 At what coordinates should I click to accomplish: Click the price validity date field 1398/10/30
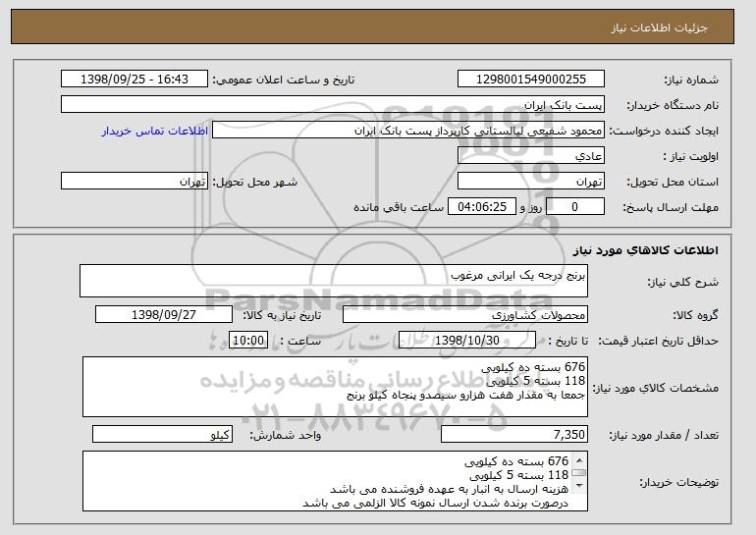(467, 341)
